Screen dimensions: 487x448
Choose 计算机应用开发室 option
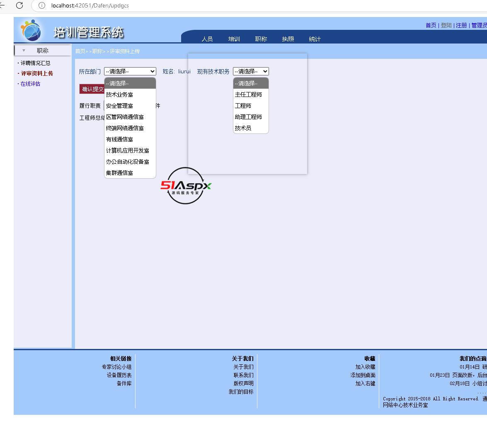pos(127,150)
